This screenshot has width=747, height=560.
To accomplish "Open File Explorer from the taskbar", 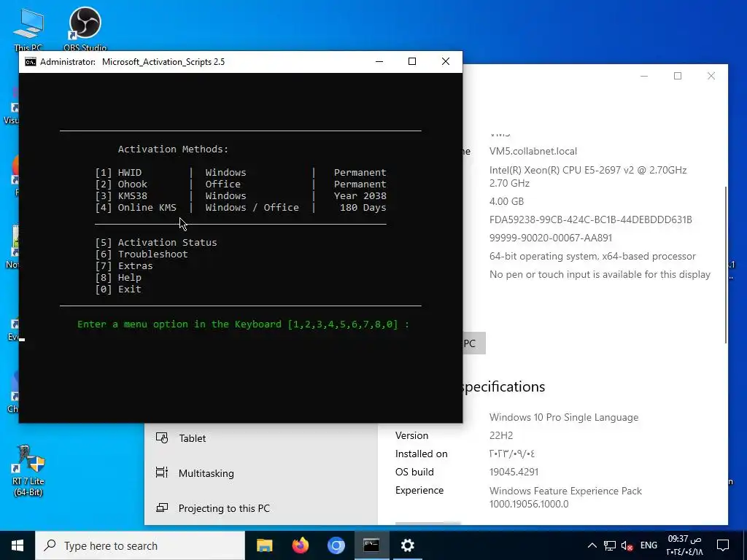I will pos(264,545).
